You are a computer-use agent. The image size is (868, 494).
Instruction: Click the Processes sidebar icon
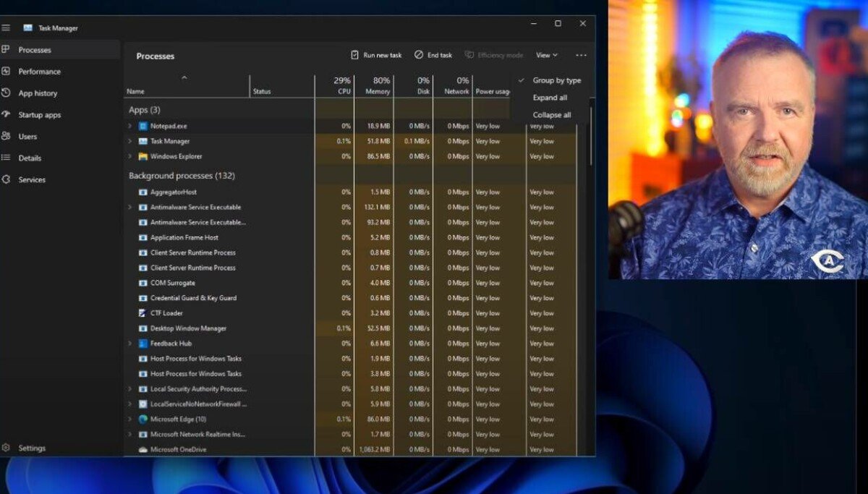point(6,50)
